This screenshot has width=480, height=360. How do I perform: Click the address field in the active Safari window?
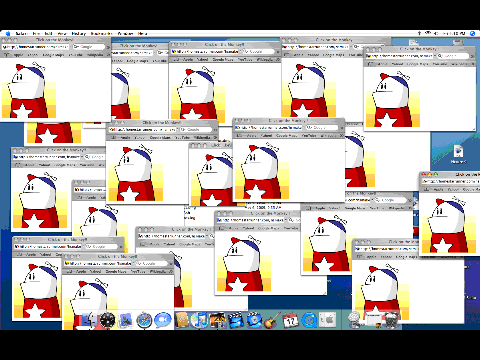(451, 181)
